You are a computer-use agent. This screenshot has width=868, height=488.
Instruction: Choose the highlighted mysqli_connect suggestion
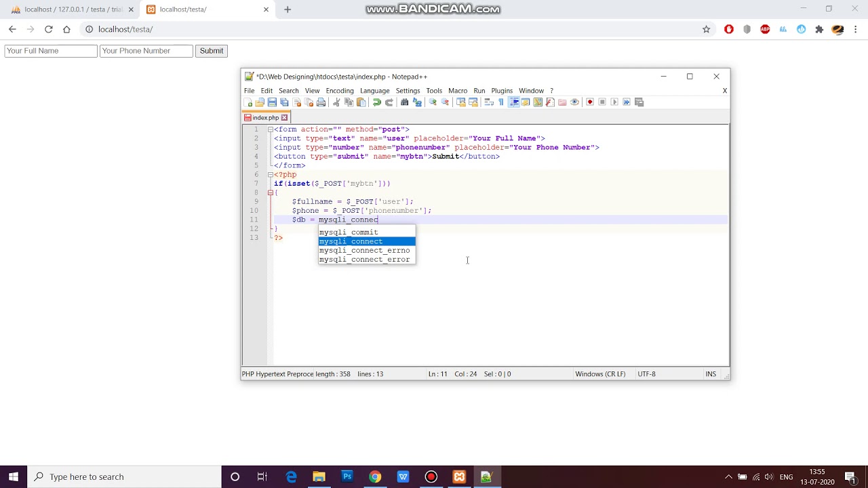(x=366, y=241)
